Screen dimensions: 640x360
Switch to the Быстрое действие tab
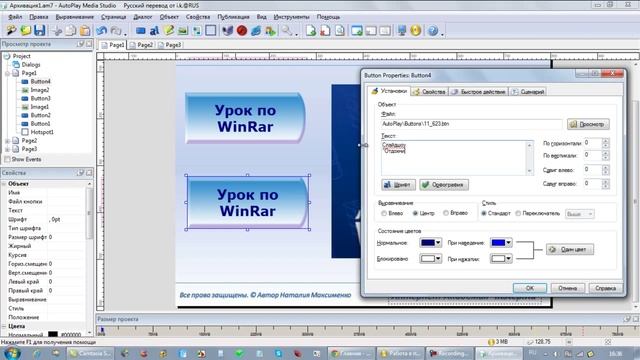tap(479, 92)
